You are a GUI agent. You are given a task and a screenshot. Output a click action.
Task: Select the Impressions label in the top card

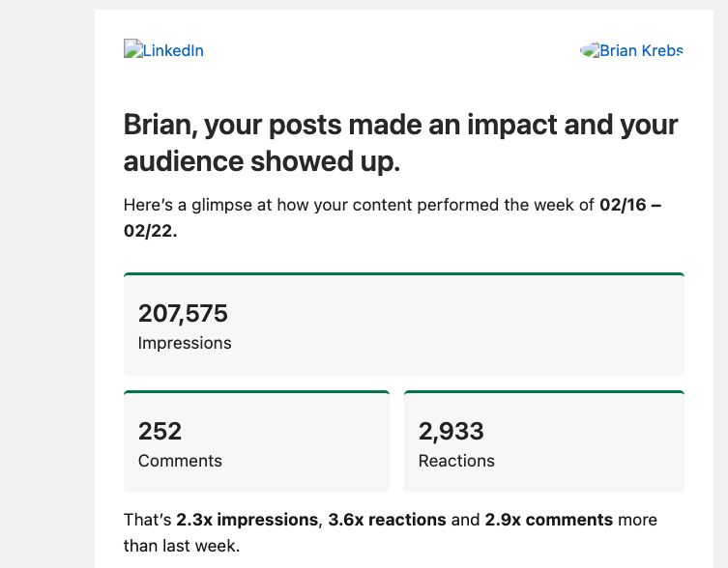185,343
